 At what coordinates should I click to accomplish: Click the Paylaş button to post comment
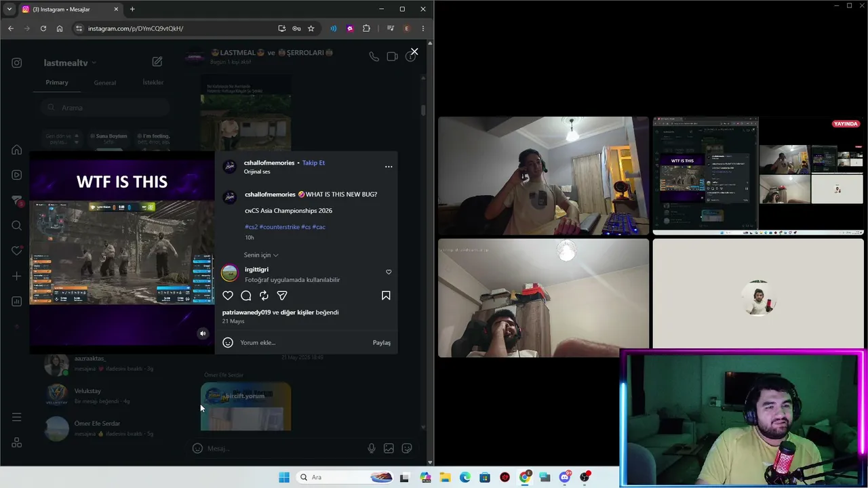[x=382, y=342]
